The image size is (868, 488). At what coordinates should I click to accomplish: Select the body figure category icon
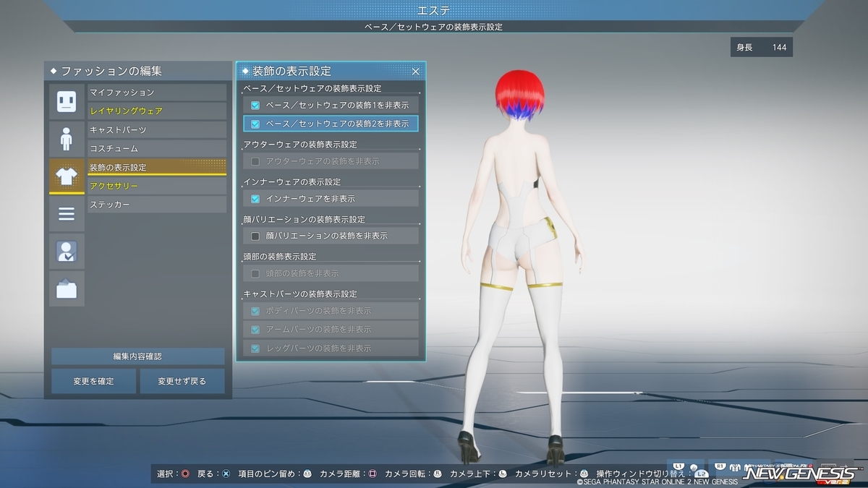pyautogui.click(x=67, y=139)
